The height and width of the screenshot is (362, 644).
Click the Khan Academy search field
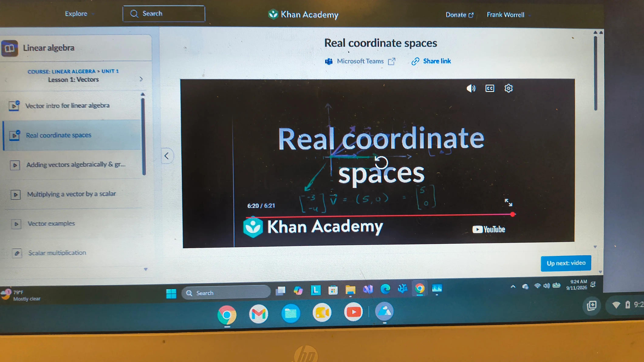[x=164, y=14]
